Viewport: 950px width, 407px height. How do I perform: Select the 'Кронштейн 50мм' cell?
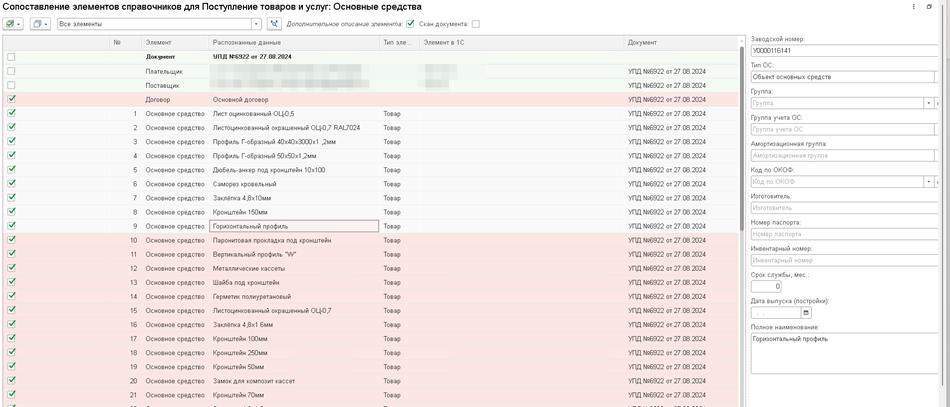[x=294, y=367]
